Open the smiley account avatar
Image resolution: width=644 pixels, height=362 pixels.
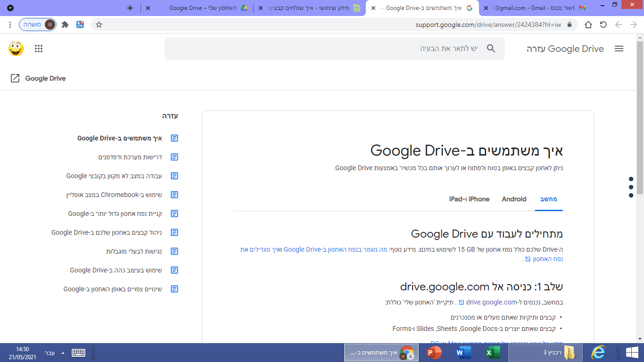(16, 49)
